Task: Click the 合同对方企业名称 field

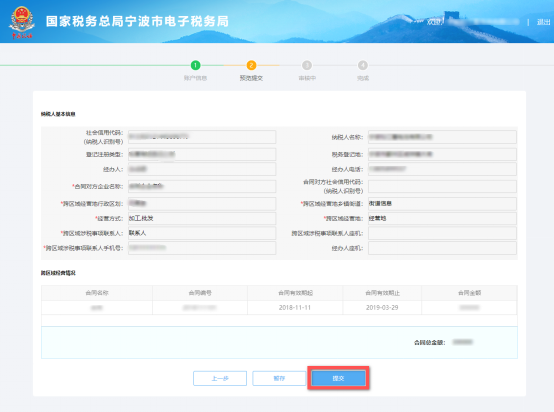Action: pyautogui.click(x=202, y=186)
